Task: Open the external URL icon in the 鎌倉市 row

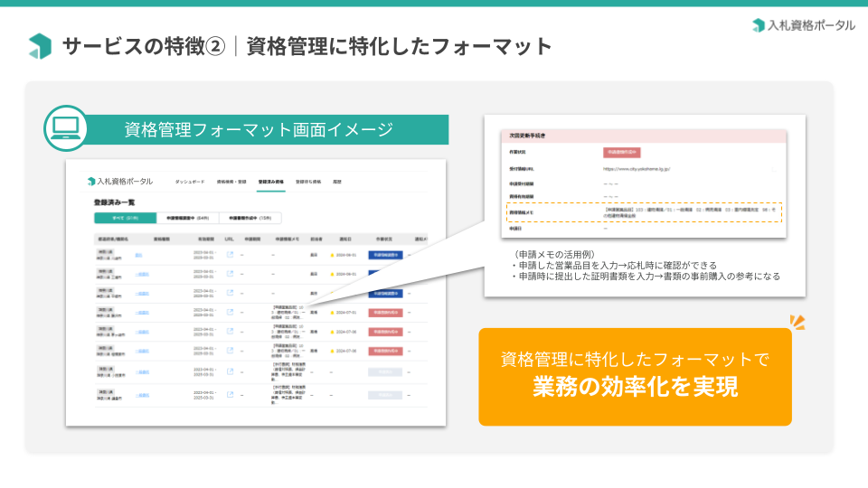Action: point(230,395)
